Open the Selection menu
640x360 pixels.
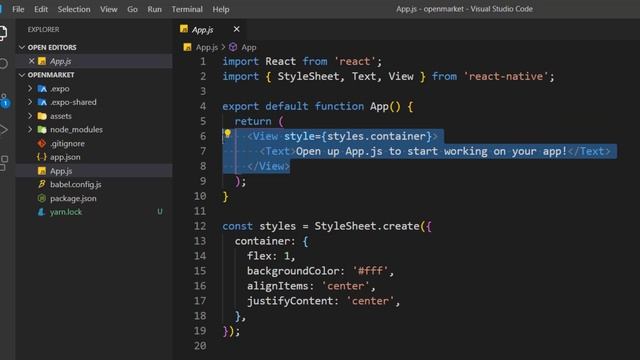tap(74, 9)
